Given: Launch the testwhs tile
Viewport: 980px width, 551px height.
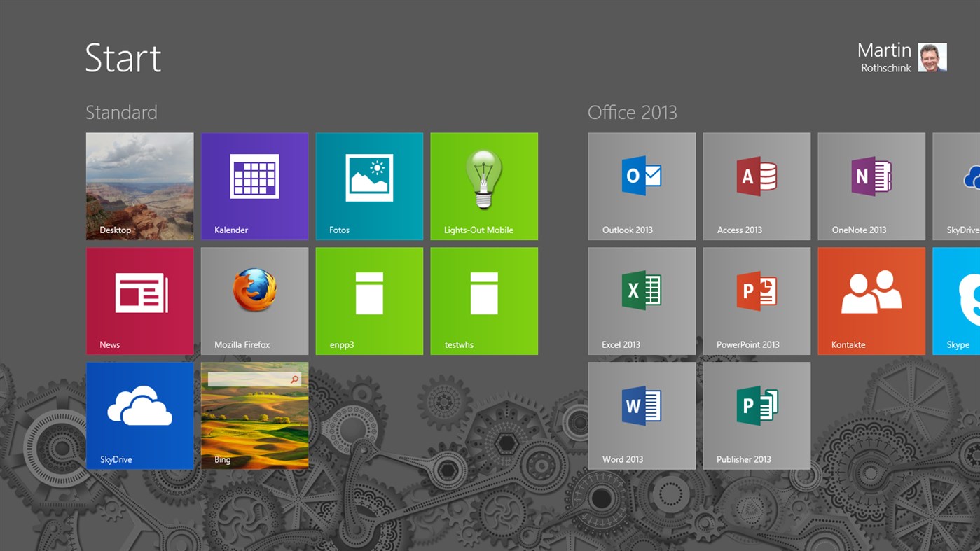Looking at the screenshot, I should (483, 300).
